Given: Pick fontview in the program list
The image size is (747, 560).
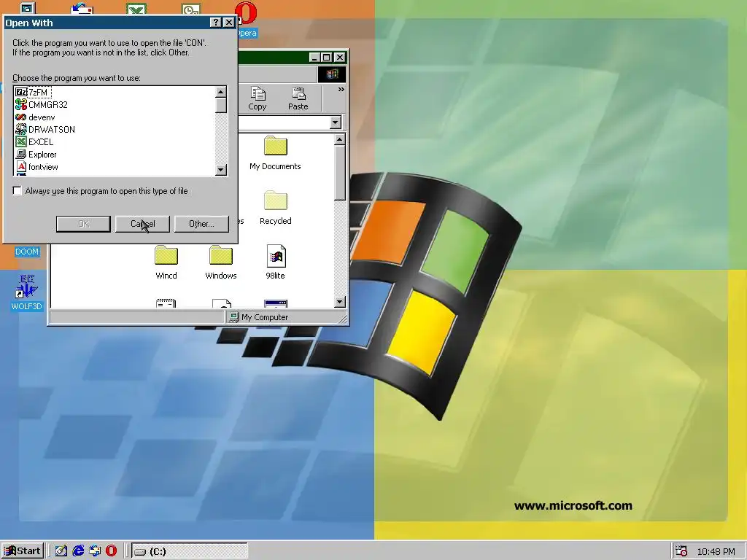Looking at the screenshot, I should (x=36, y=167).
